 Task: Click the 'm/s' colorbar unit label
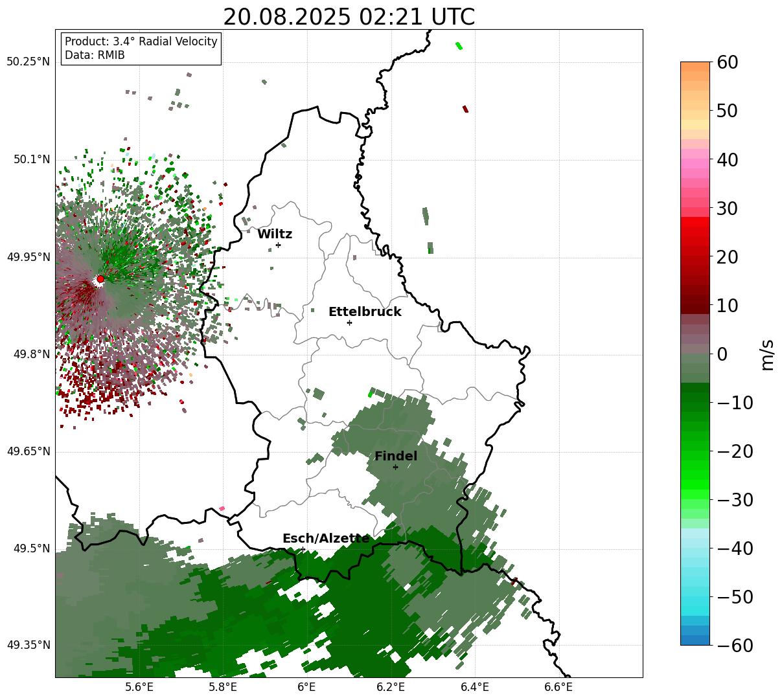768,354
